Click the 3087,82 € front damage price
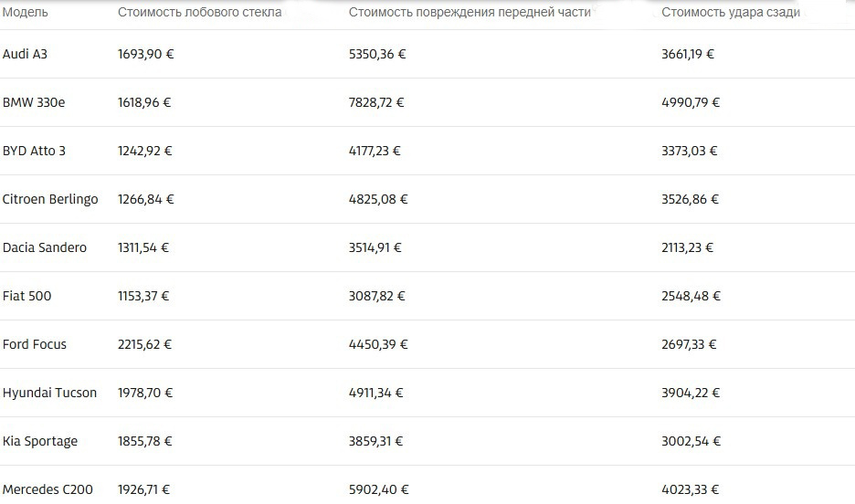Screen dimensions: 855x504 [x=376, y=296]
